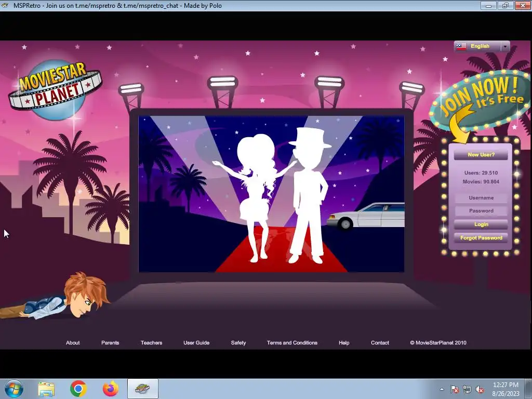
Task: Click the MSPRetro title bar app icon
Action: [x=5, y=5]
